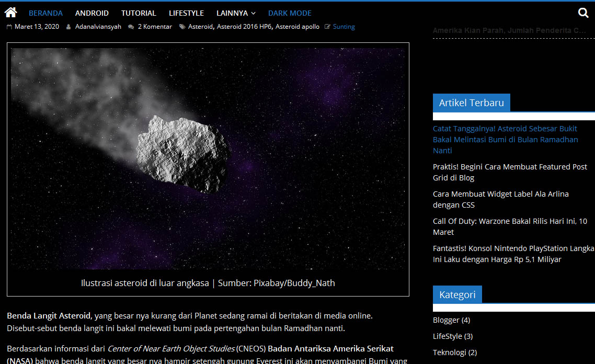Jump to the 2 Komentar link
The width and height of the screenshot is (595, 364).
pos(155,27)
